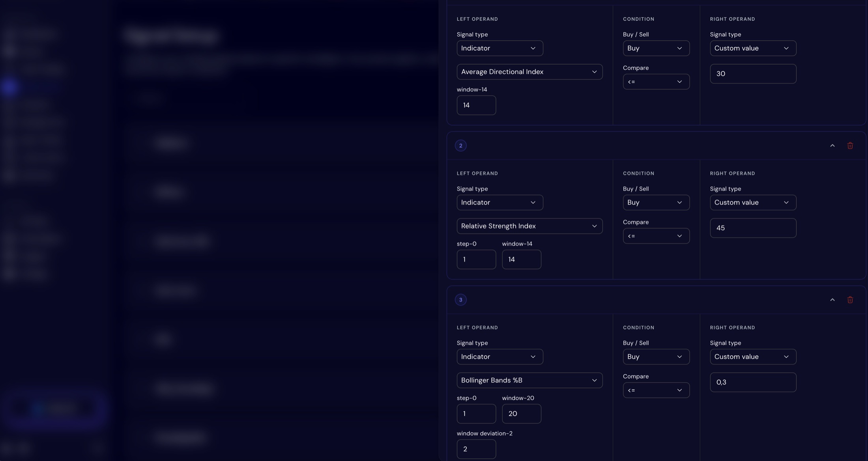Change condition 2 left Signal type Indicator
This screenshot has height=461, width=868.
tap(500, 202)
